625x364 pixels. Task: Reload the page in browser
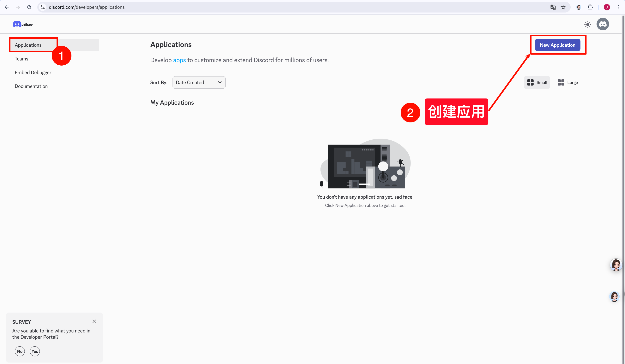[x=29, y=7]
